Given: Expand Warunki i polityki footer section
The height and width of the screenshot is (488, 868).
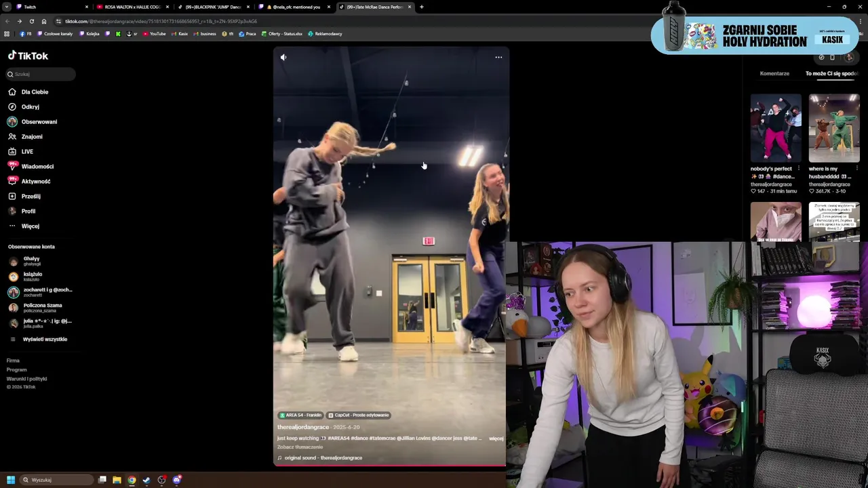Looking at the screenshot, I should coord(26,379).
